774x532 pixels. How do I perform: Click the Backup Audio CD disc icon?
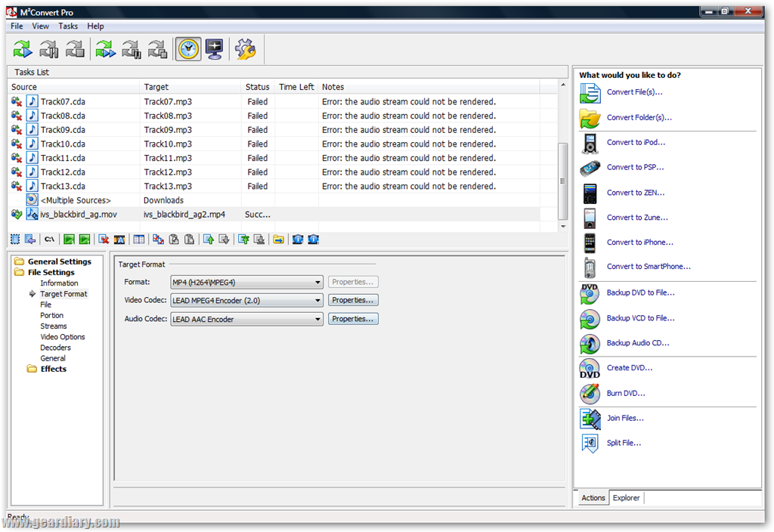click(x=590, y=344)
